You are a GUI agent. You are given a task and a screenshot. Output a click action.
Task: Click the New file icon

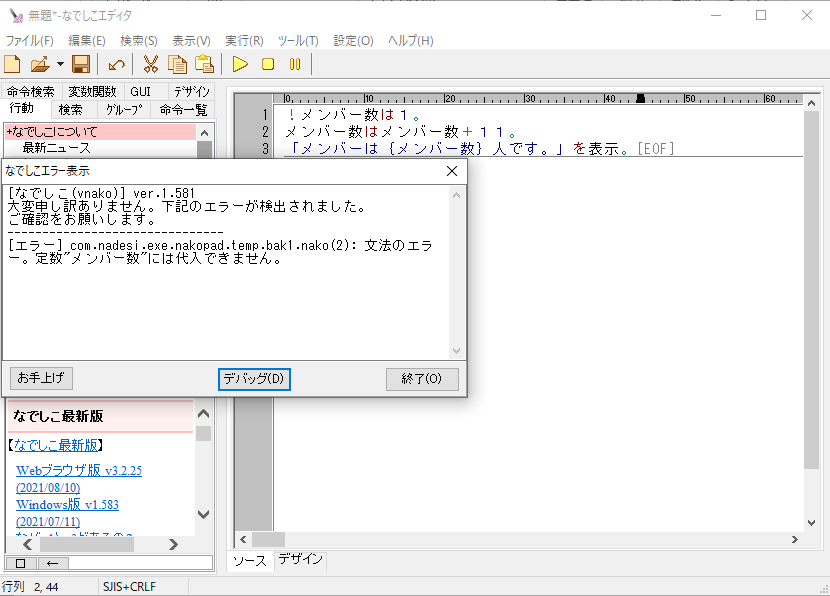[x=12, y=65]
